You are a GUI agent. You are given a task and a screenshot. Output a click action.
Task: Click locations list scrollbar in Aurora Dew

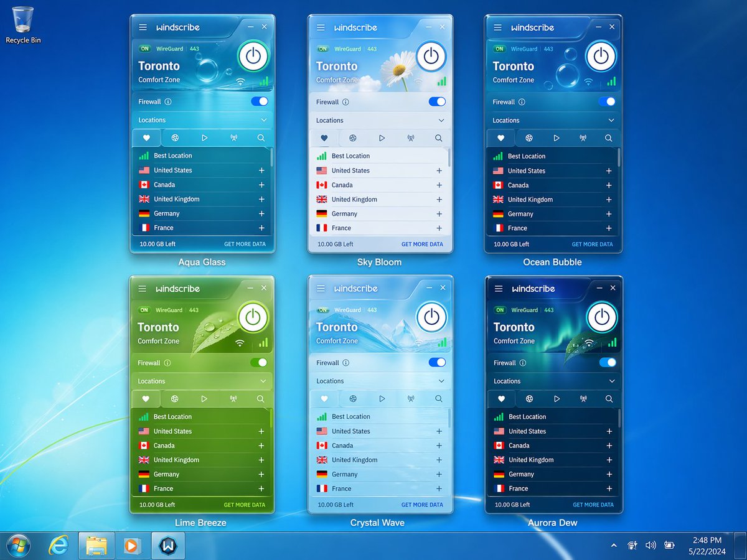click(619, 418)
